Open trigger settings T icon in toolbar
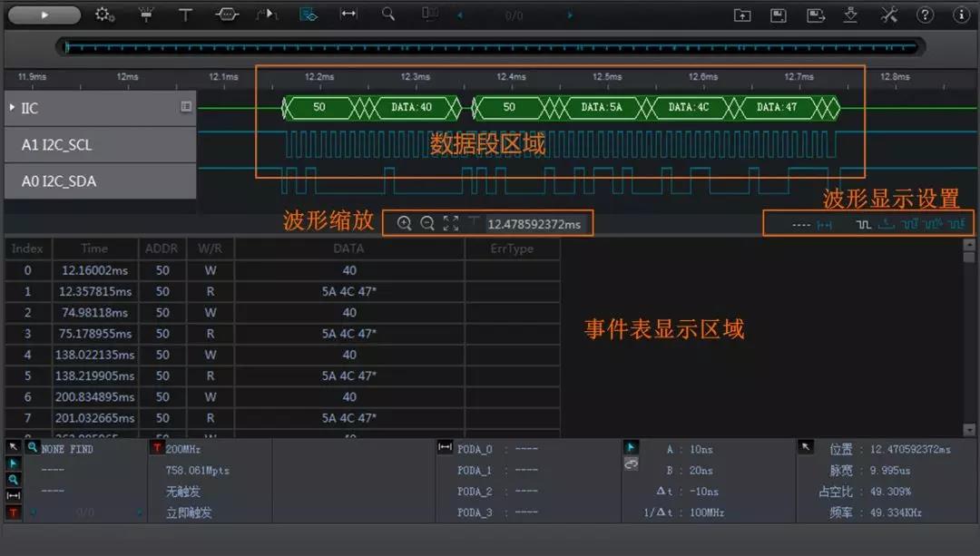Screen dimensions: 980x556 click(x=186, y=15)
